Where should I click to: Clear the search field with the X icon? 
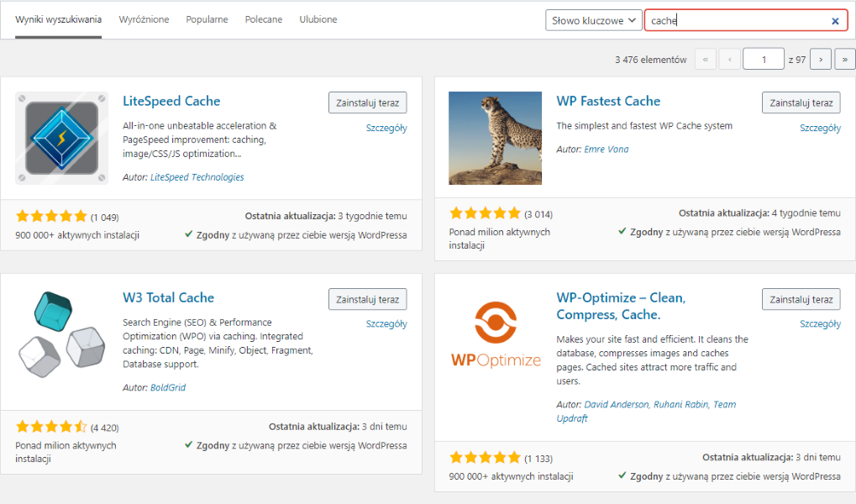click(835, 21)
